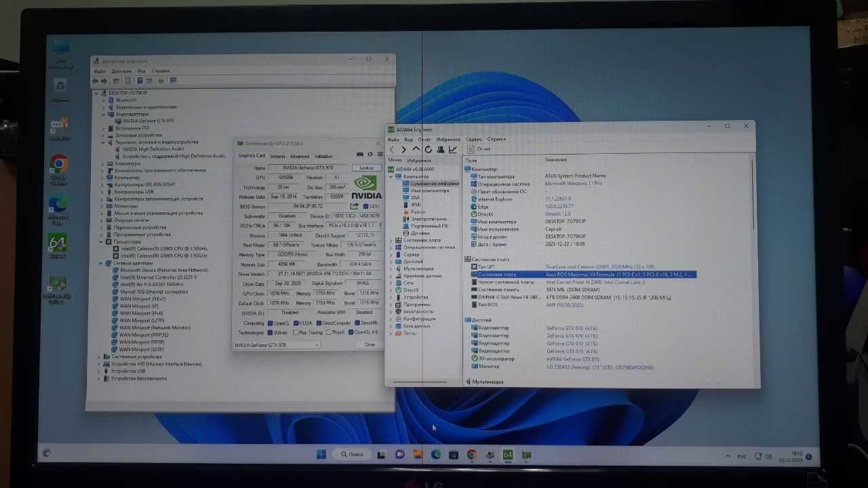This screenshot has height=488, width=868.
Task: Open Windows Start button on taskbar
Action: pos(321,454)
